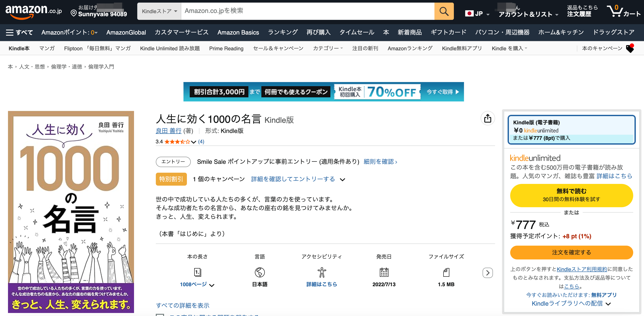Viewport: 644px width, 316px height.
Task: Open the 新着商品 nav item
Action: pos(410,33)
